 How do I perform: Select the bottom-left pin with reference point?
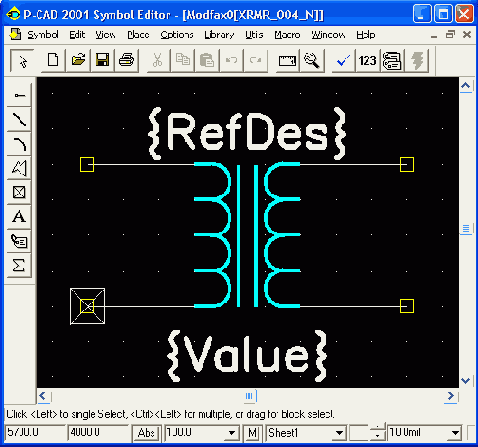[87, 306]
